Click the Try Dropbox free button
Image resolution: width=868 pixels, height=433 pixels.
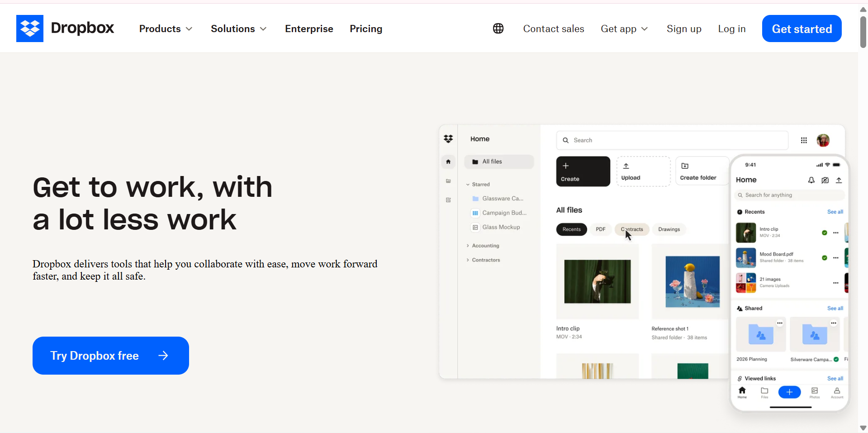coord(111,356)
